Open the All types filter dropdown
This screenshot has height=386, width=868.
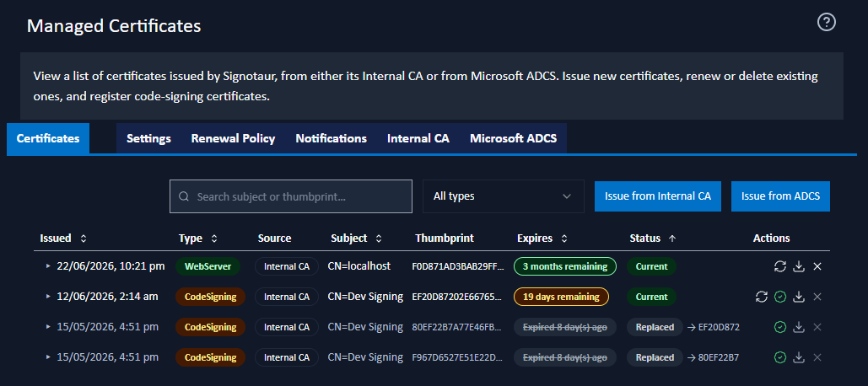(x=504, y=196)
